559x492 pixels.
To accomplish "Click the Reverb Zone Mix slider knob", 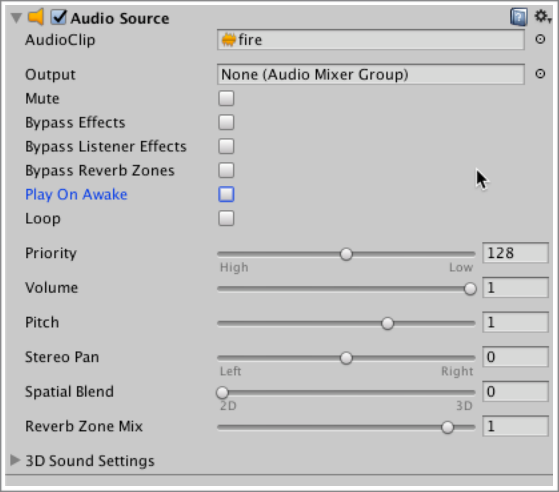I will [447, 427].
